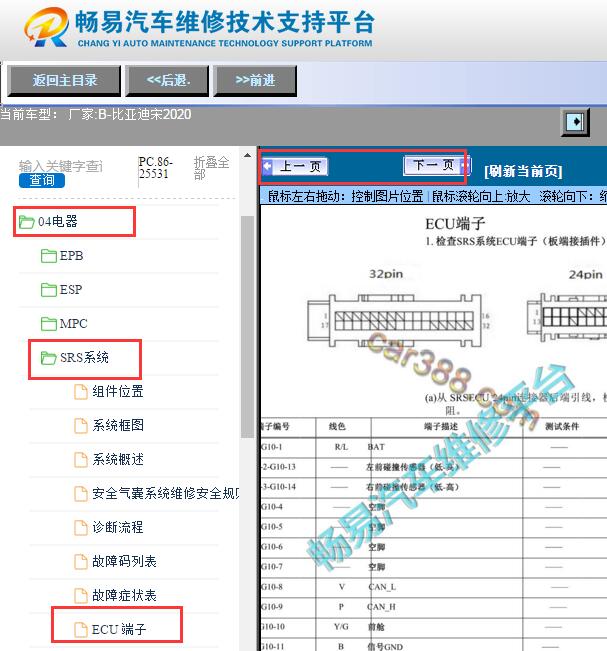Click the 线色 column header
The image size is (607, 651).
pyautogui.click(x=337, y=426)
